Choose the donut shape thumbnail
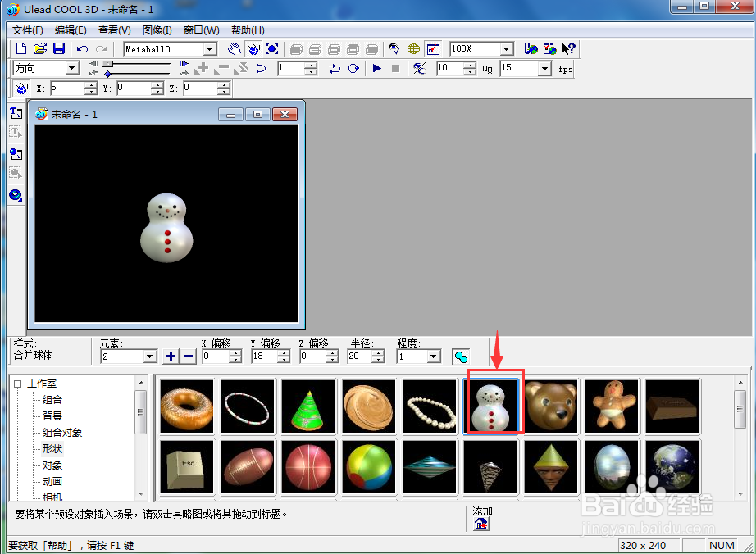The image size is (756, 554). click(x=187, y=406)
